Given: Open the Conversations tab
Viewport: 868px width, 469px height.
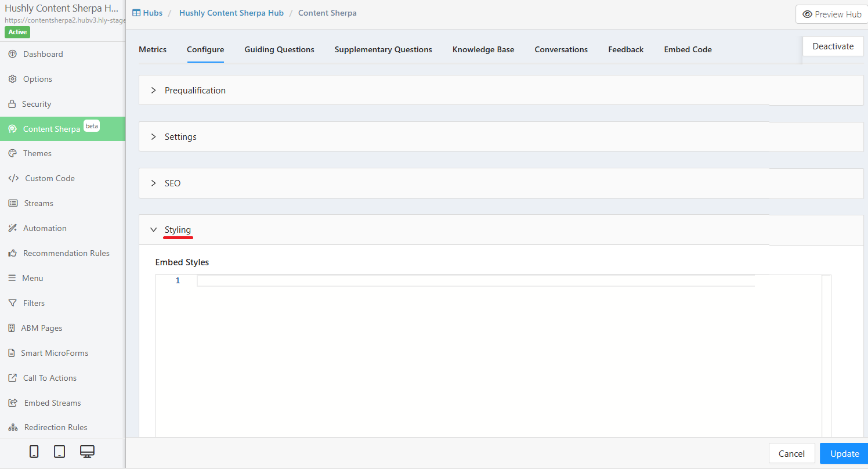Looking at the screenshot, I should coord(561,49).
